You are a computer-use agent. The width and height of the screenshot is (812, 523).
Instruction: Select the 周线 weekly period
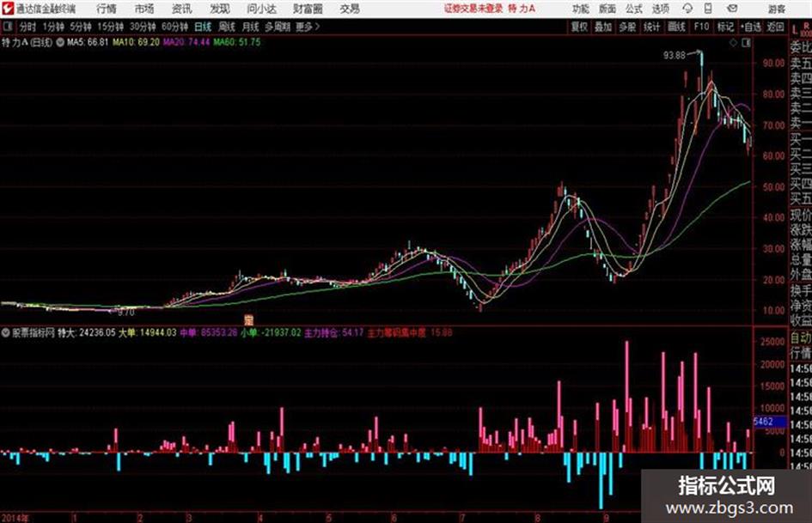click(227, 27)
